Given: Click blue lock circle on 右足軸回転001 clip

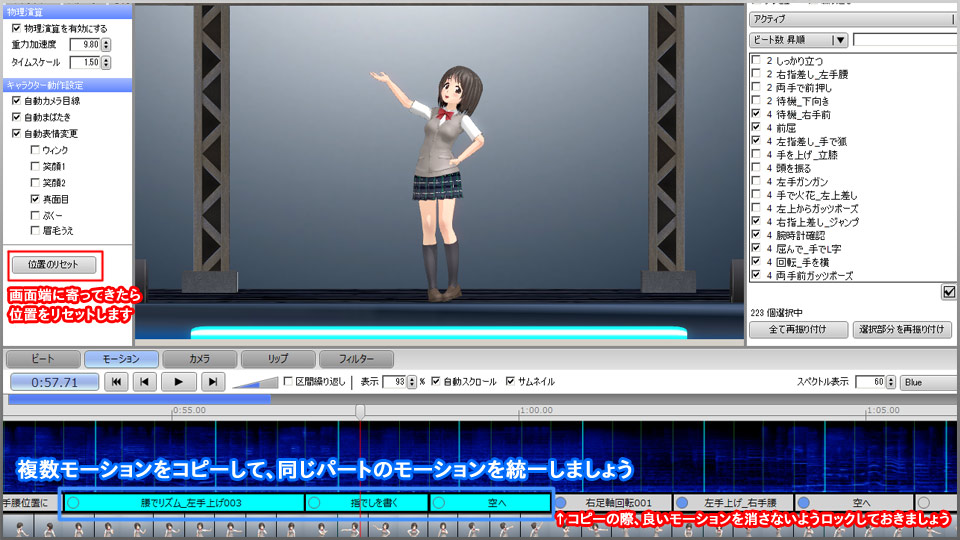Looking at the screenshot, I should tap(561, 502).
